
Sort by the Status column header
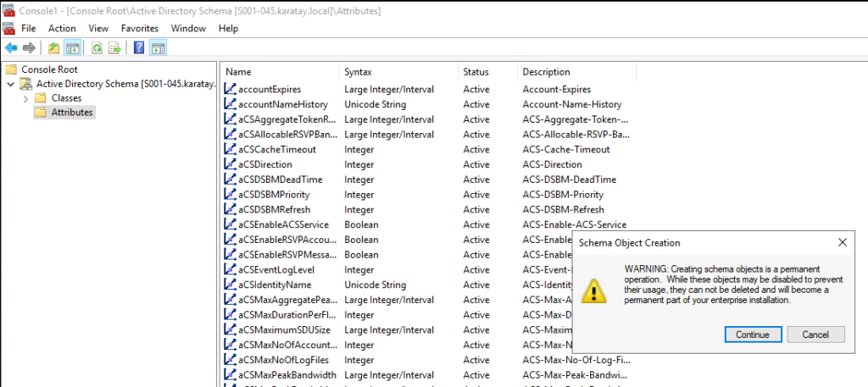(488, 72)
